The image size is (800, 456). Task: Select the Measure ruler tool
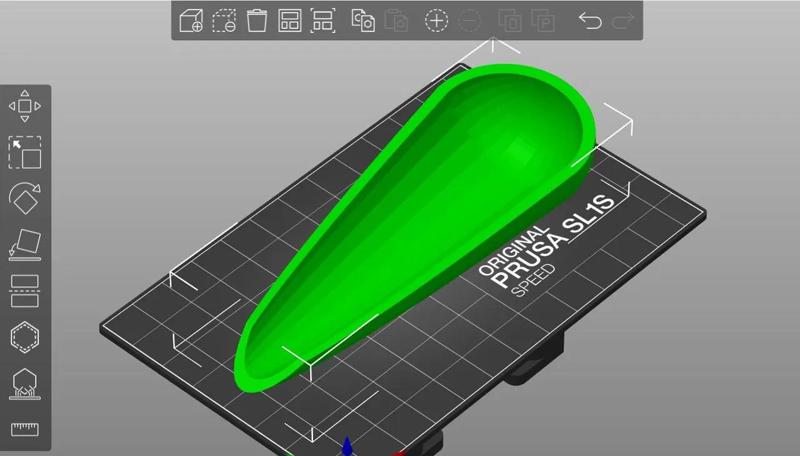point(24,429)
